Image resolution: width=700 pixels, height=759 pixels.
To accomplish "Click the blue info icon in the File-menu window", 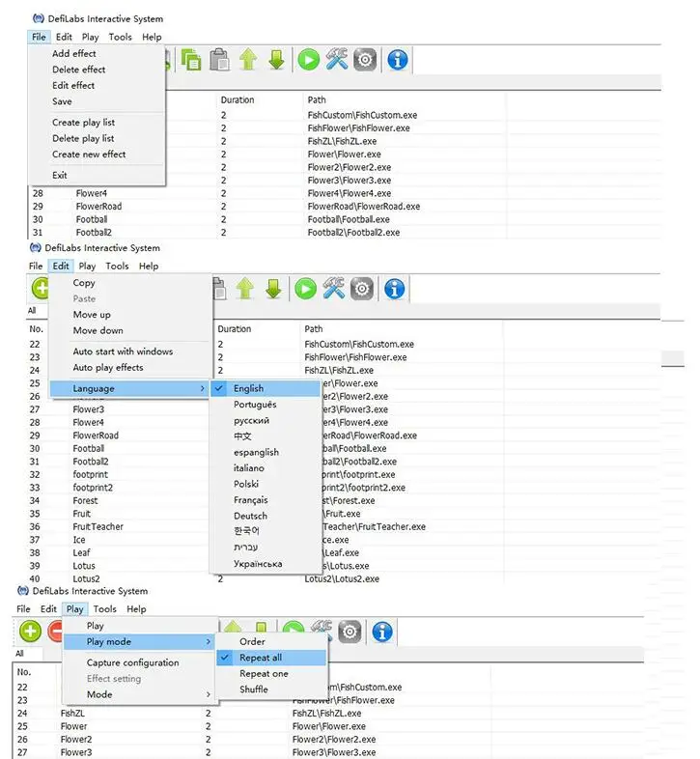I will (x=398, y=60).
